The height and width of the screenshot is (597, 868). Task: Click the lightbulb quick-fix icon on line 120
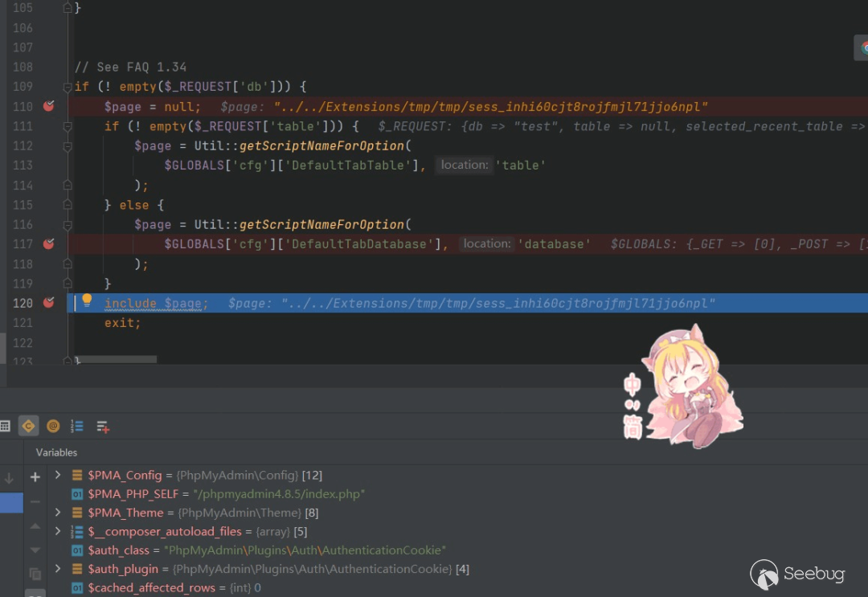87,301
